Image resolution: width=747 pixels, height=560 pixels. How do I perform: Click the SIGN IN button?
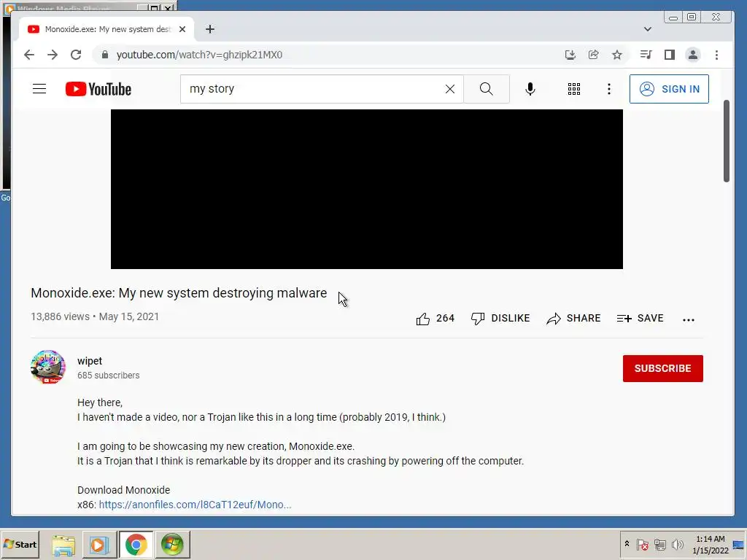[x=669, y=89]
